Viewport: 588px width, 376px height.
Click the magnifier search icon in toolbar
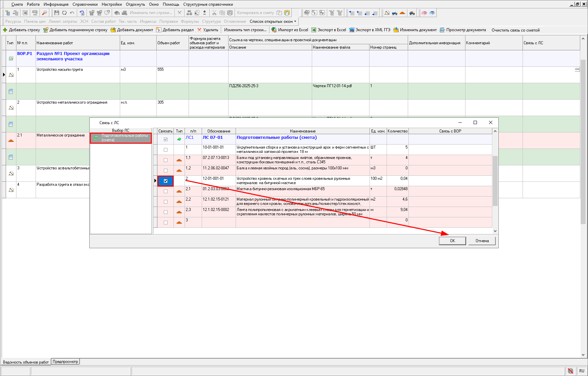coord(44,13)
